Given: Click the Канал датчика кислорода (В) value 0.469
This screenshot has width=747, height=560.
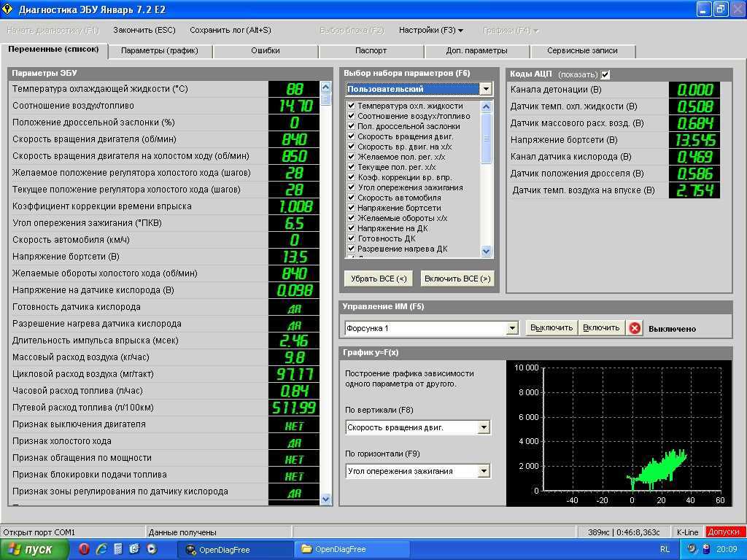Looking at the screenshot, I should pos(694,157).
